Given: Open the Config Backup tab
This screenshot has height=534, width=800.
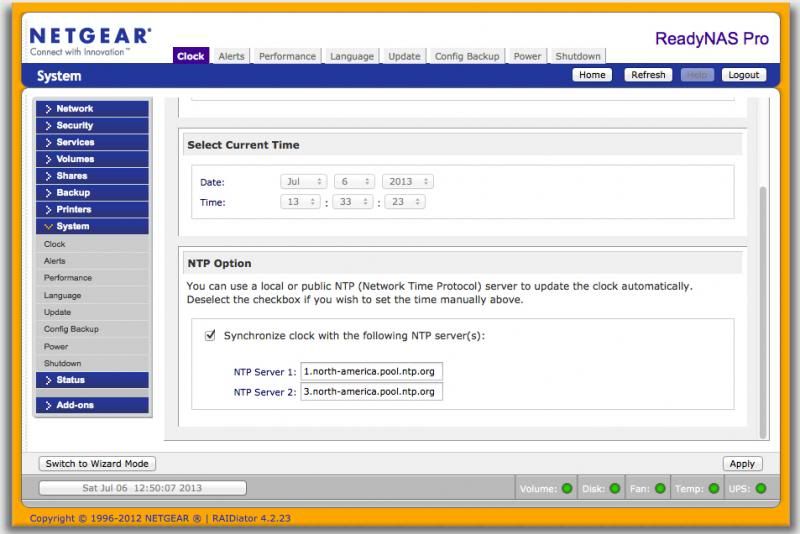Looking at the screenshot, I should click(x=469, y=57).
